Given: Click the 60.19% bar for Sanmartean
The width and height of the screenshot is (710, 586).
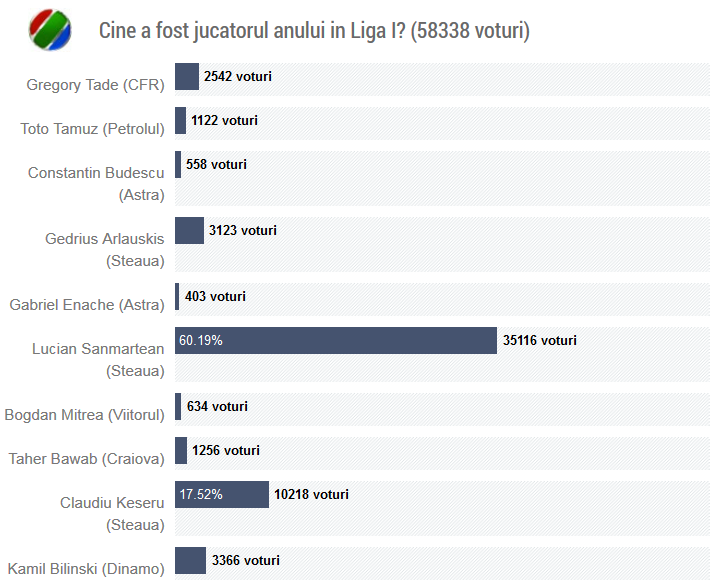Looking at the screenshot, I should click(335, 341).
